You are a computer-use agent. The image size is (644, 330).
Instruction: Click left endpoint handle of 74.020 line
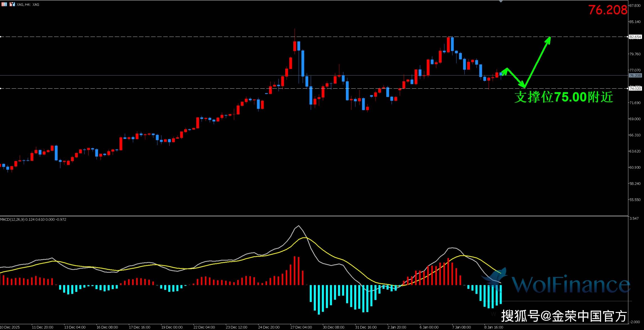click(1, 88)
